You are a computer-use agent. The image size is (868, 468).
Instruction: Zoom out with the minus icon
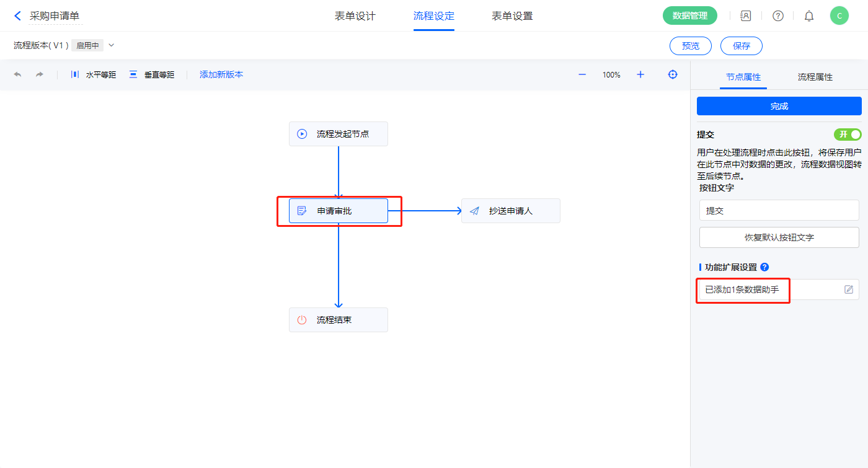[582, 74]
